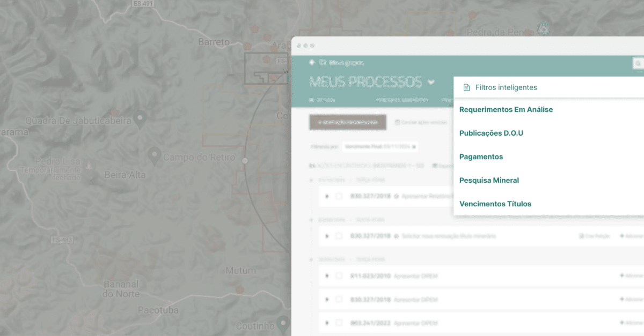The image size is (644, 336).
Task: Click the Requerimentos Em Análise filter link
Action: tap(506, 109)
